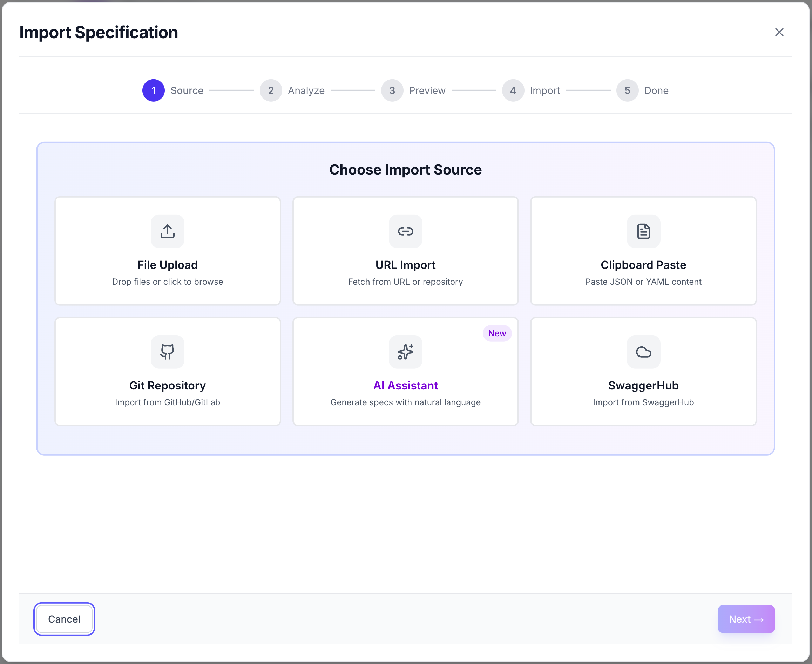Click the Next button to continue
The height and width of the screenshot is (664, 812).
click(x=745, y=619)
